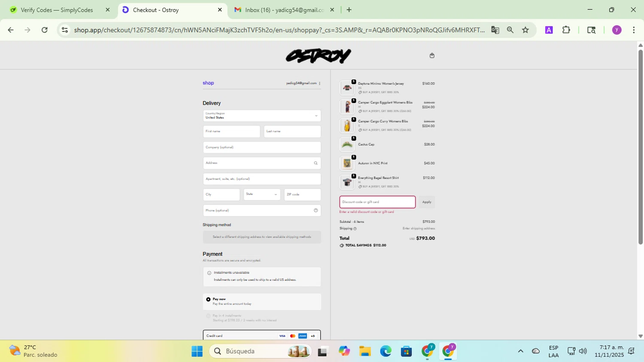This screenshot has width=644, height=362.
Task: Click the Daytona Minimo Women's Jersey thumbnail
Action: [x=347, y=88]
